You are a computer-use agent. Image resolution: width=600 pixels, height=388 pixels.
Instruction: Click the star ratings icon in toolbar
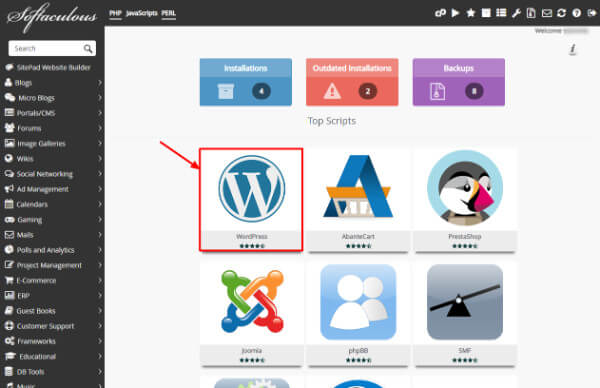tap(471, 13)
